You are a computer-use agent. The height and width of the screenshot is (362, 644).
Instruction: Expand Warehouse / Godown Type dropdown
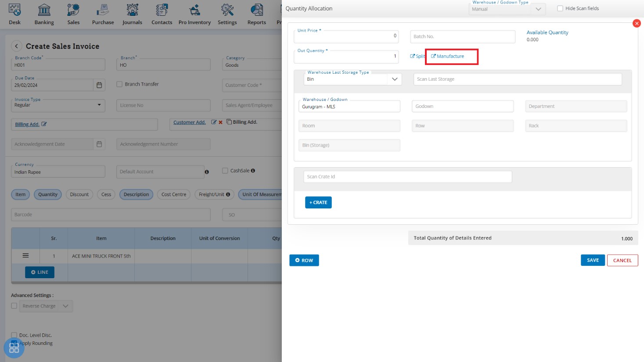coord(538,9)
